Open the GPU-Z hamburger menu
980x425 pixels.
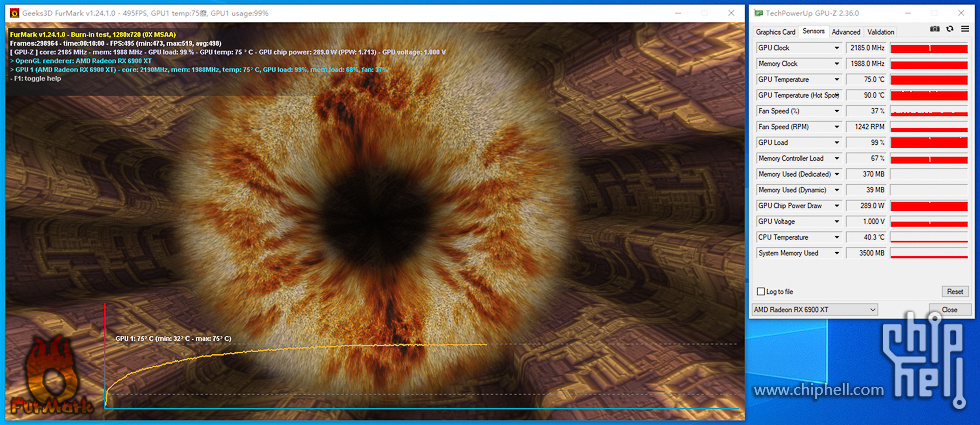tap(965, 29)
